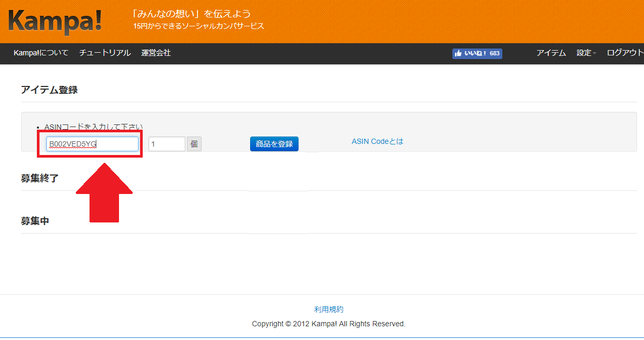Click the アイテム登録 section heading

49,90
